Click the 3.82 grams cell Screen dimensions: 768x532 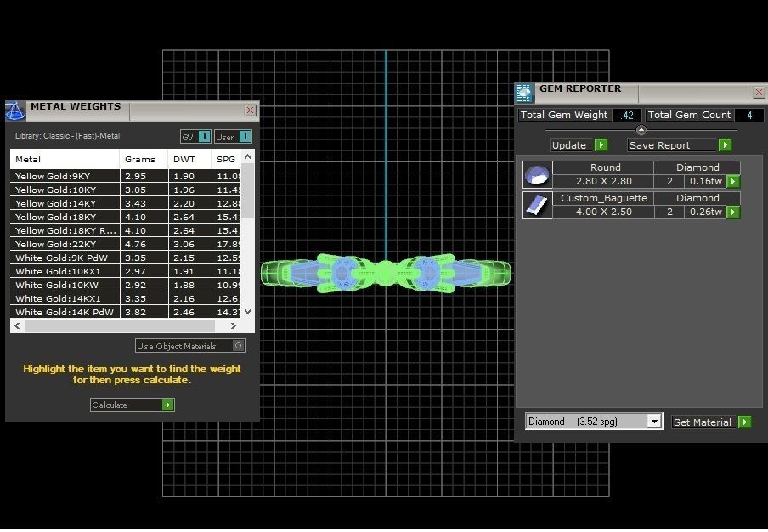click(144, 312)
